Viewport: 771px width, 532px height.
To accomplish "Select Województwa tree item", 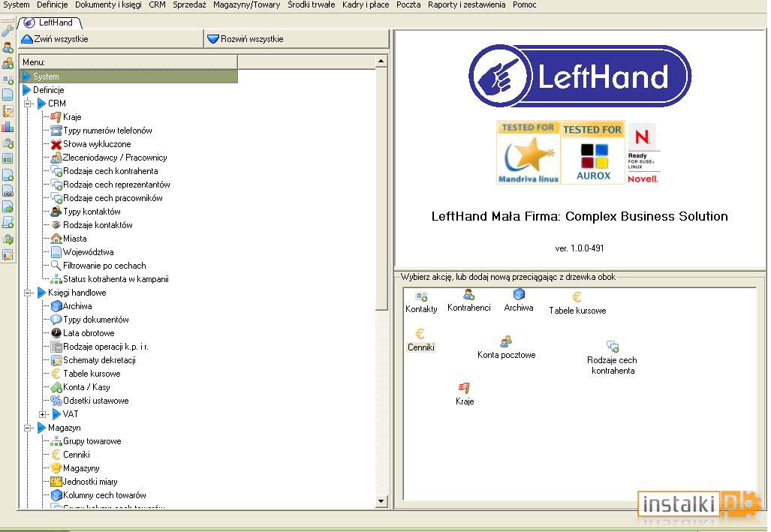I will (x=89, y=252).
